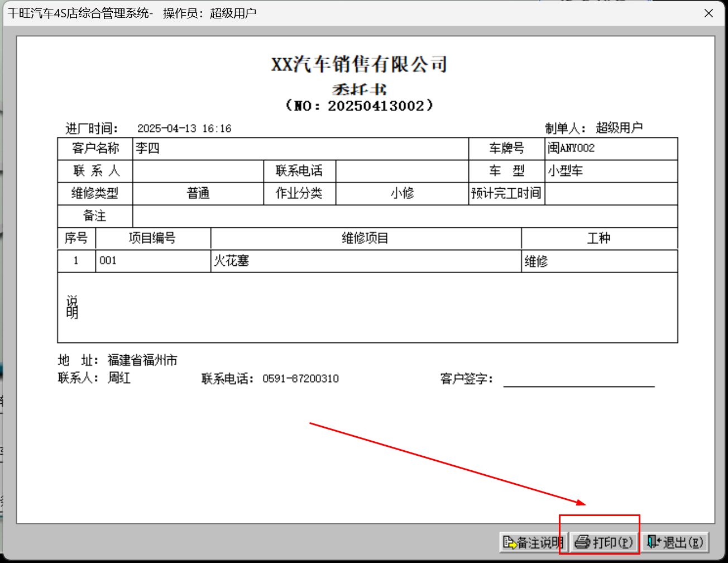Select the 火花塞 repair item

pyautogui.click(x=231, y=261)
